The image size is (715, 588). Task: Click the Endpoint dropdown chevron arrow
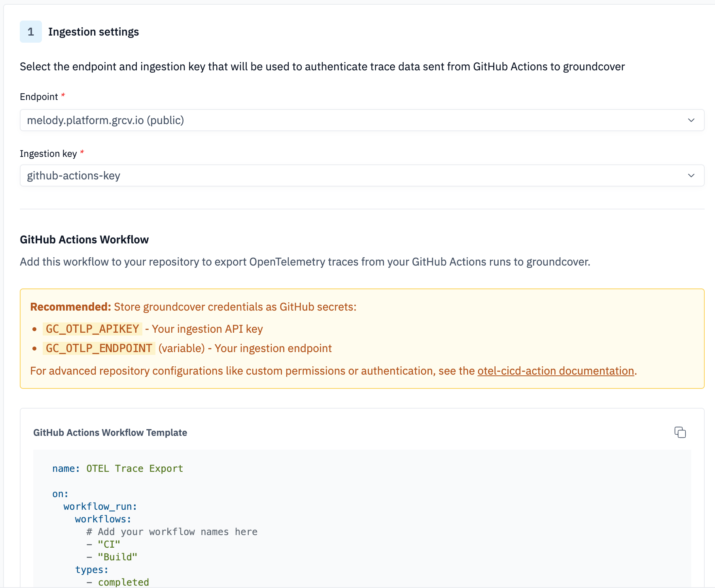pos(691,120)
